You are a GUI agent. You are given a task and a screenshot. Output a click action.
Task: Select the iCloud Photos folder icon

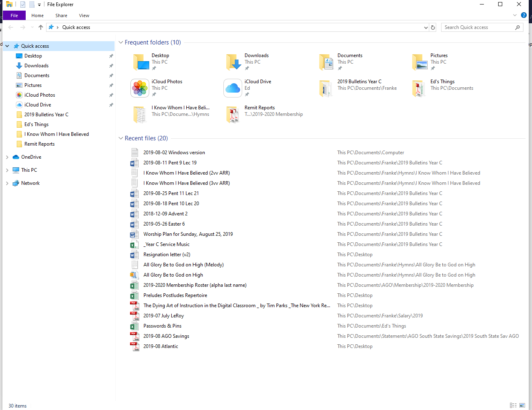(x=140, y=88)
